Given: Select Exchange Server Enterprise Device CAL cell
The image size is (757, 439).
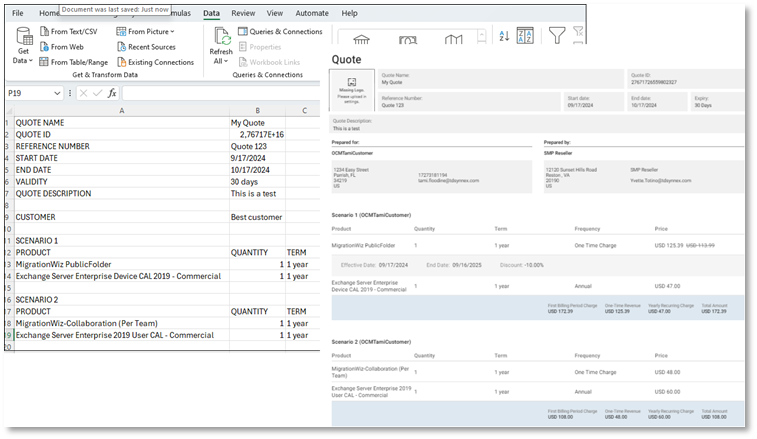Looking at the screenshot, I should 122,276.
